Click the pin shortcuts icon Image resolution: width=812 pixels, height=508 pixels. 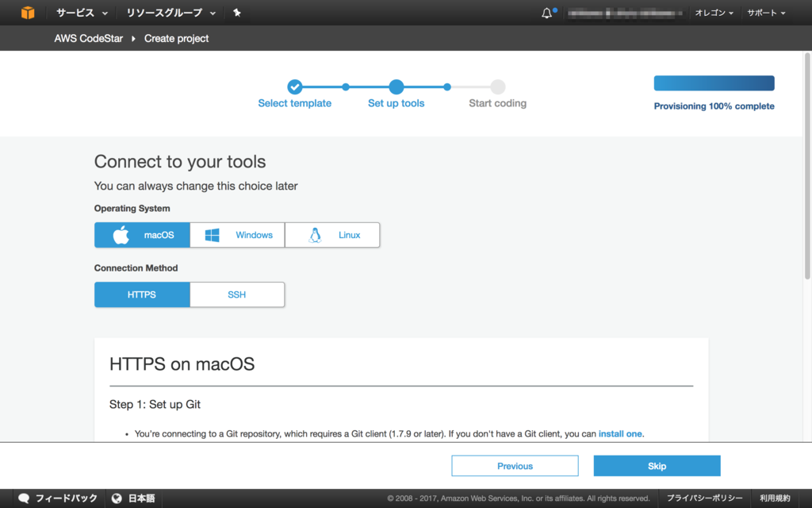(236, 13)
